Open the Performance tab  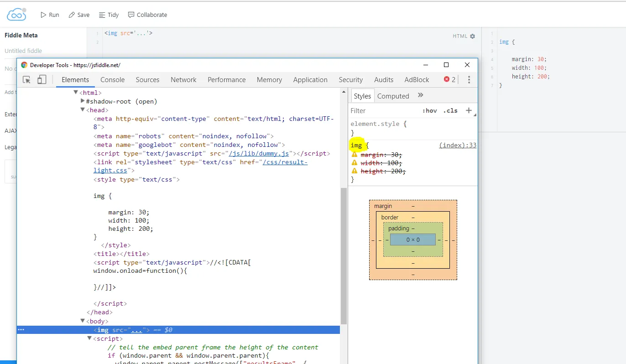(x=227, y=80)
